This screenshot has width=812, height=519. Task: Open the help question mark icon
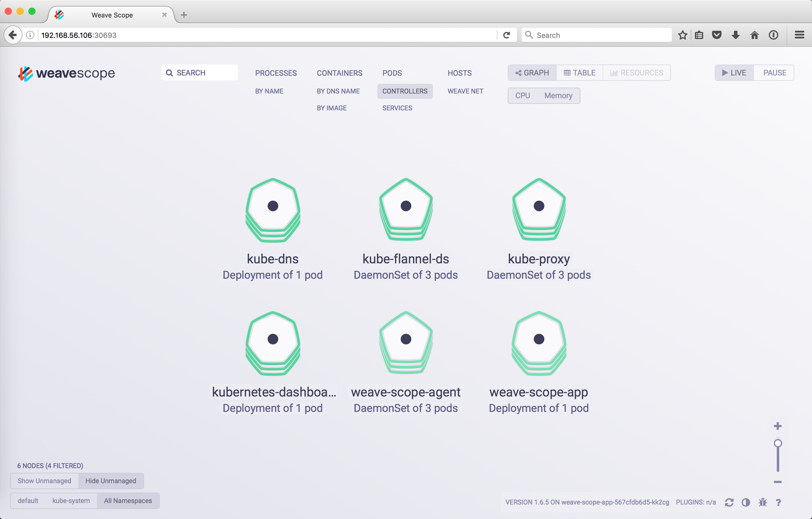click(778, 502)
